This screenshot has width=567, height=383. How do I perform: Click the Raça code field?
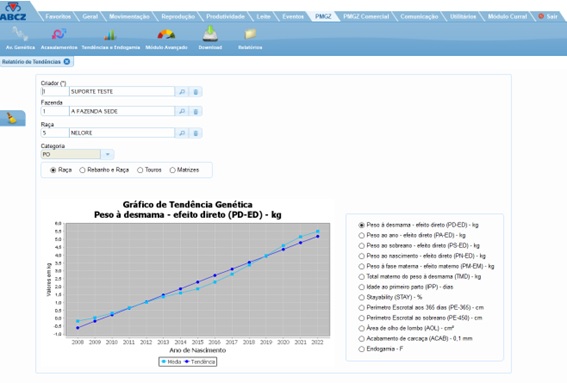click(x=55, y=133)
